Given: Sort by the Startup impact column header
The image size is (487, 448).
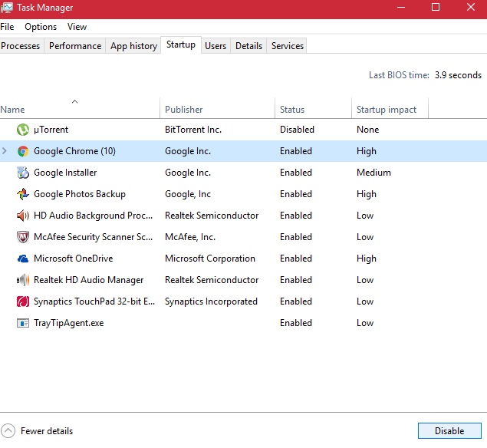Looking at the screenshot, I should click(x=390, y=110).
